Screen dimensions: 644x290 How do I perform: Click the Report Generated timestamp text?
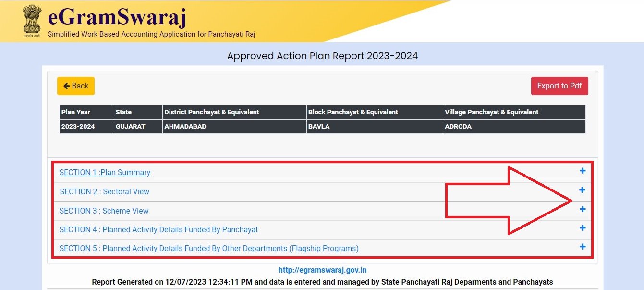322,282
